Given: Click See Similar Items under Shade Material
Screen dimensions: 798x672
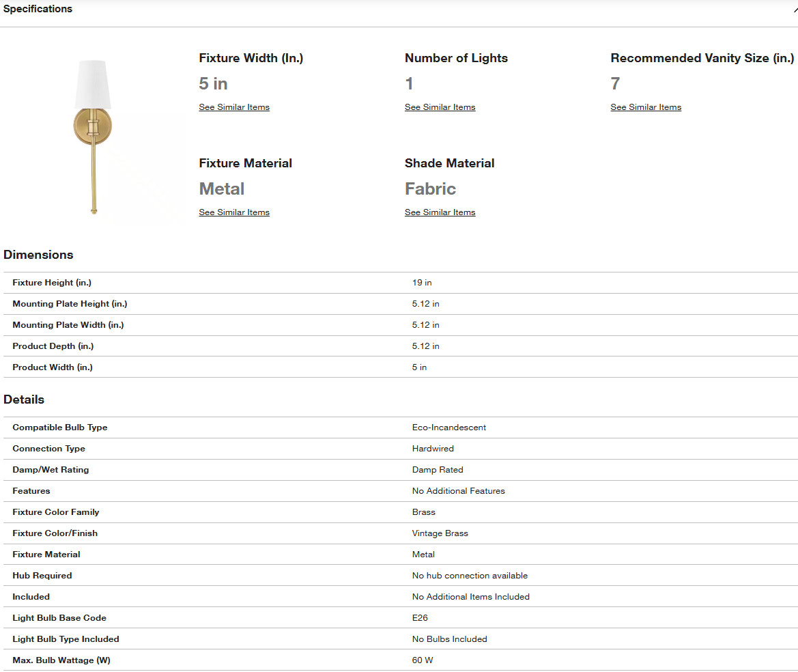Looking at the screenshot, I should click(x=440, y=212).
